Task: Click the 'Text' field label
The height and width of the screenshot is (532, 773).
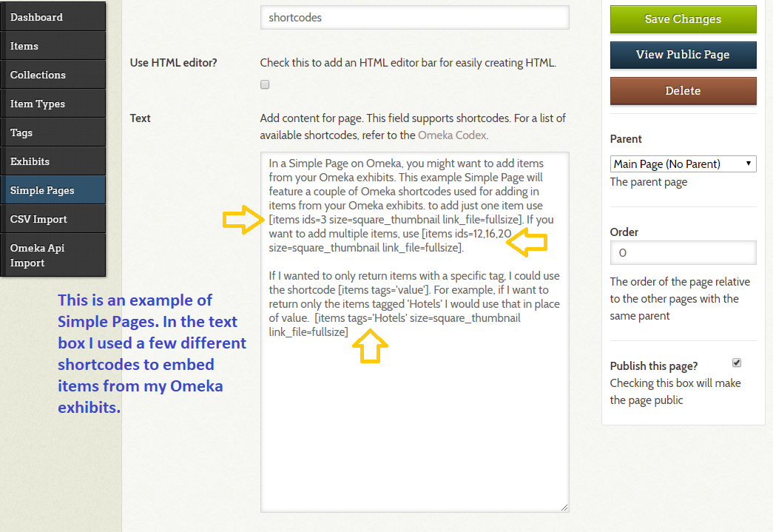Action: click(140, 118)
